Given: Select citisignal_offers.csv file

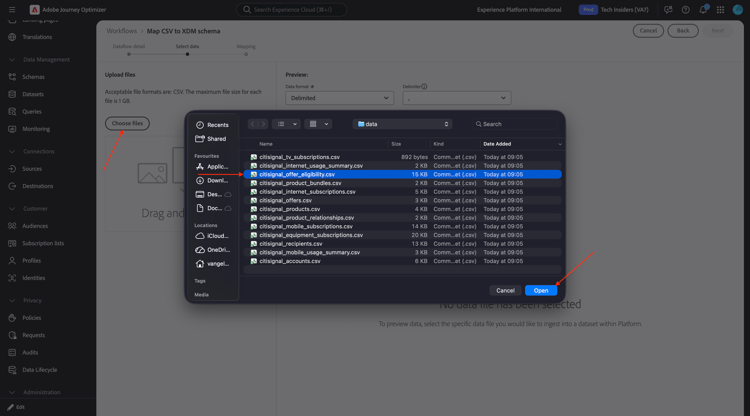Looking at the screenshot, I should 286,200.
